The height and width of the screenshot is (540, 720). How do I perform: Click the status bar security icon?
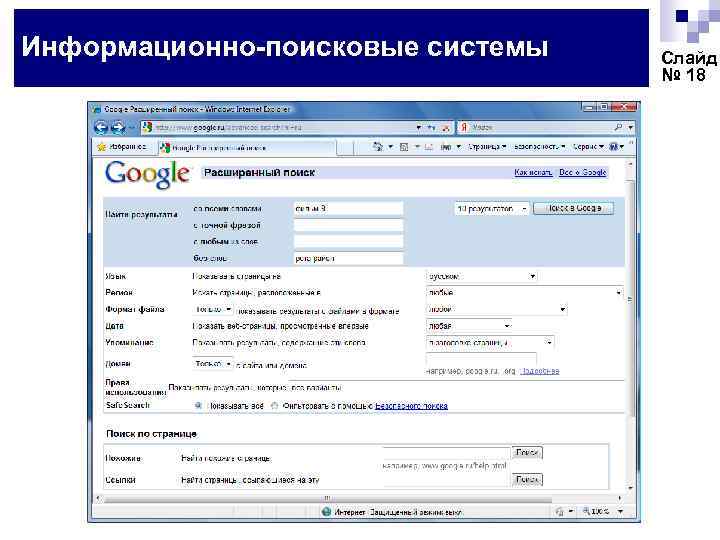[559, 511]
